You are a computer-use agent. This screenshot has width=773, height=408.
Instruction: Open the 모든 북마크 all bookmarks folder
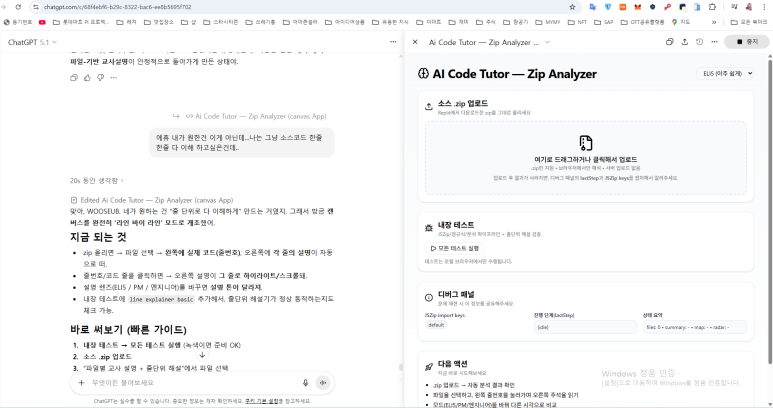pos(749,22)
